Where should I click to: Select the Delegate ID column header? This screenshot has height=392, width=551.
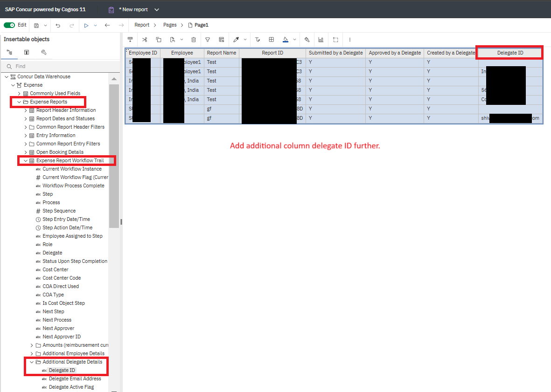click(x=510, y=53)
